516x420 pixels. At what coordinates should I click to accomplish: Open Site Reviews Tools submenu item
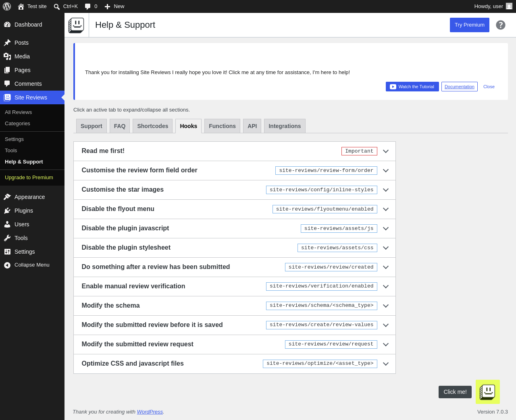pos(32,151)
